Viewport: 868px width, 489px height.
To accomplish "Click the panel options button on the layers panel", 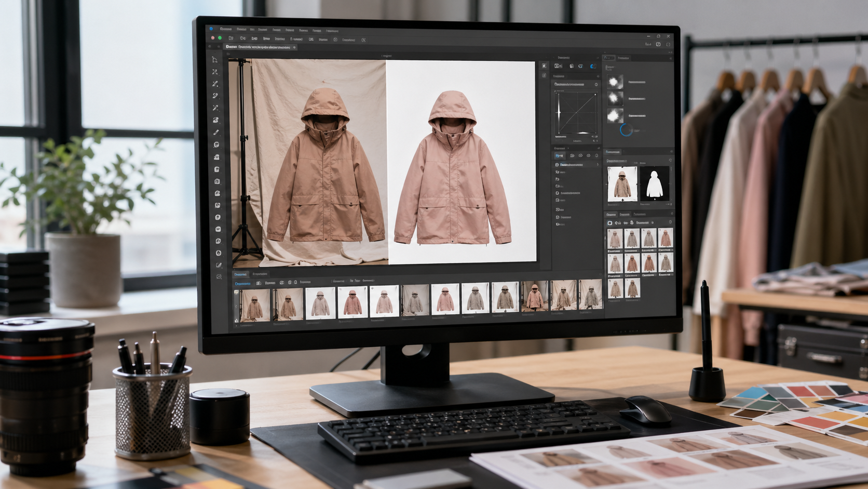I will pyautogui.click(x=599, y=148).
